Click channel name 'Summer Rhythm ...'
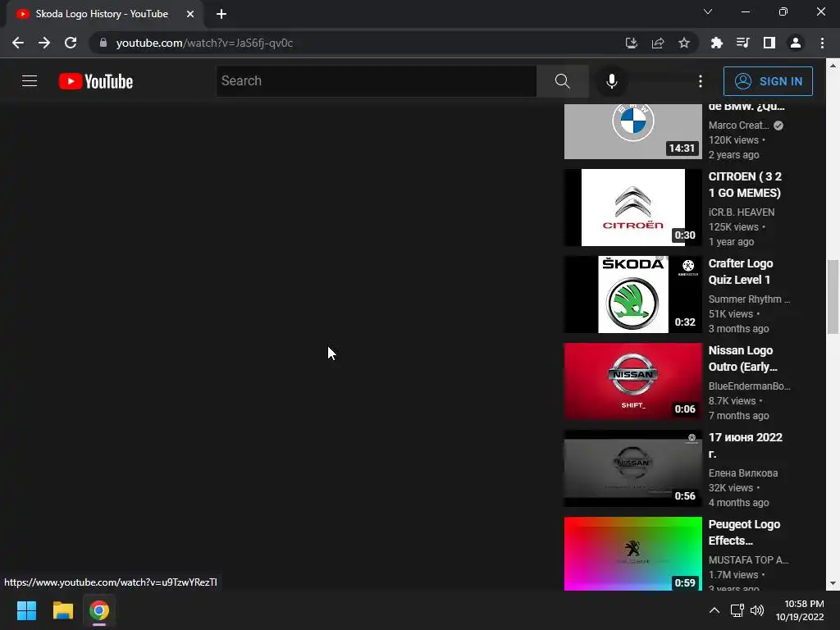The height and width of the screenshot is (630, 840). [x=750, y=299]
